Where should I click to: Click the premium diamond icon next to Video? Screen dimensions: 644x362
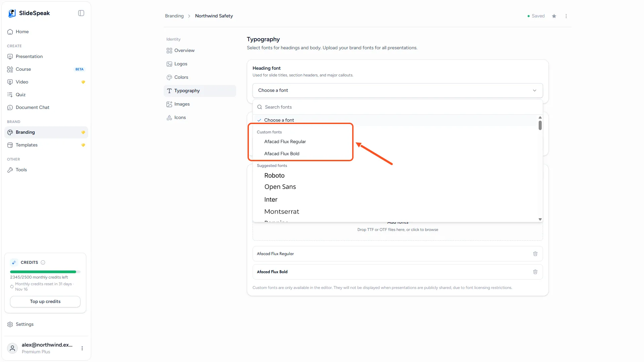(x=83, y=82)
